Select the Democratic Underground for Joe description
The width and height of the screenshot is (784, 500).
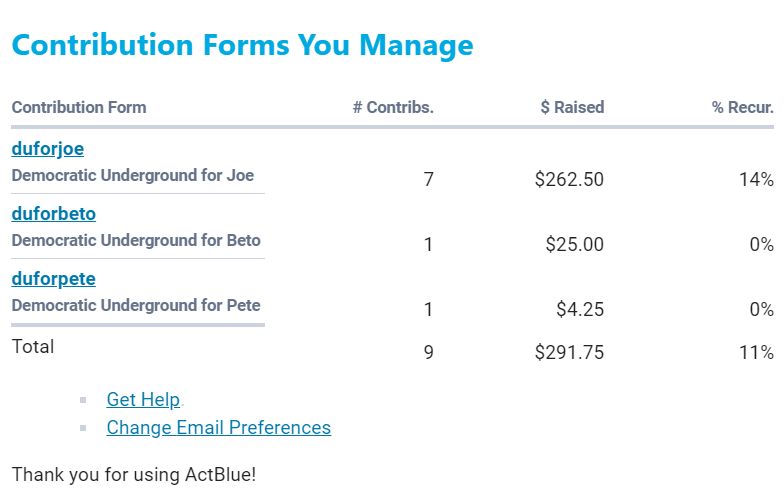(133, 175)
